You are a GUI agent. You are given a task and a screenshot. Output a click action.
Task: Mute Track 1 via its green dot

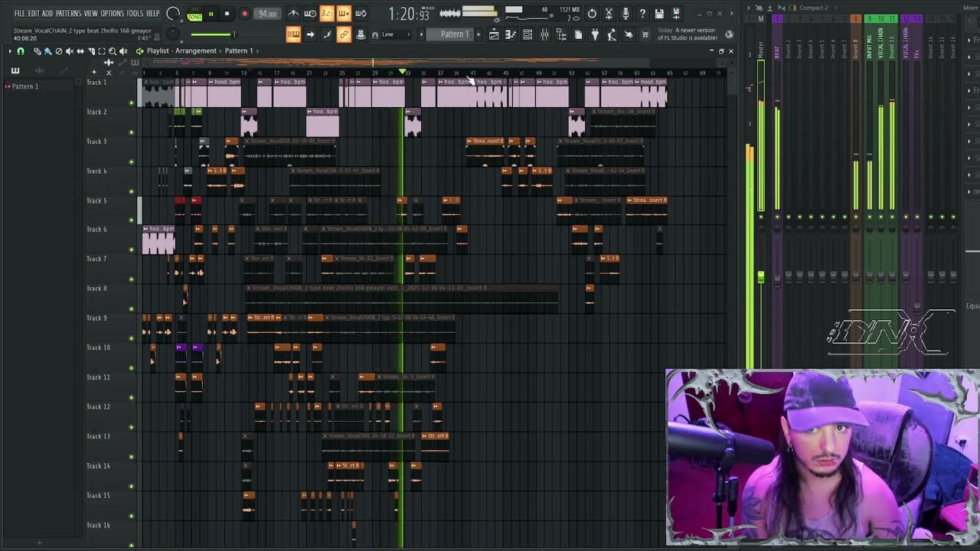tap(132, 103)
